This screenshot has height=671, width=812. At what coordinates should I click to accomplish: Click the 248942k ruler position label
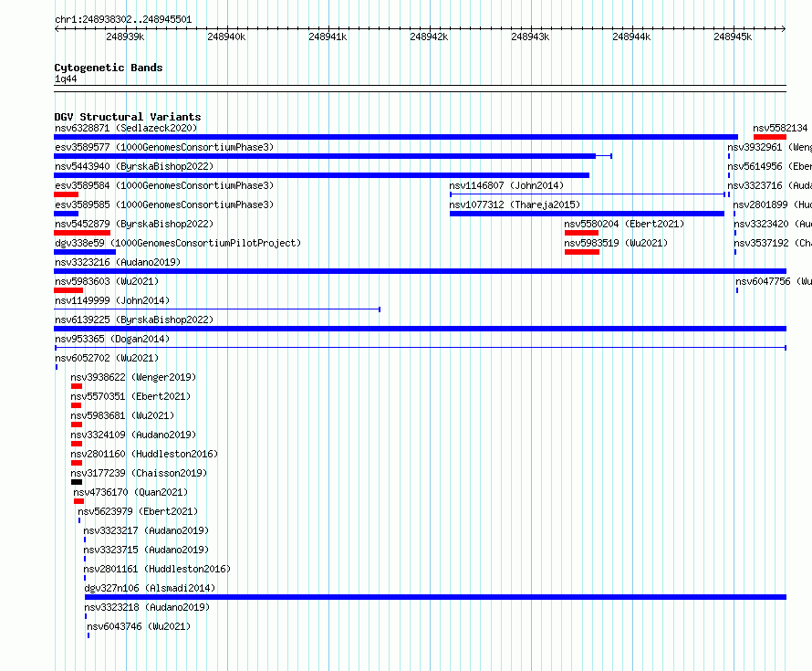coord(429,37)
